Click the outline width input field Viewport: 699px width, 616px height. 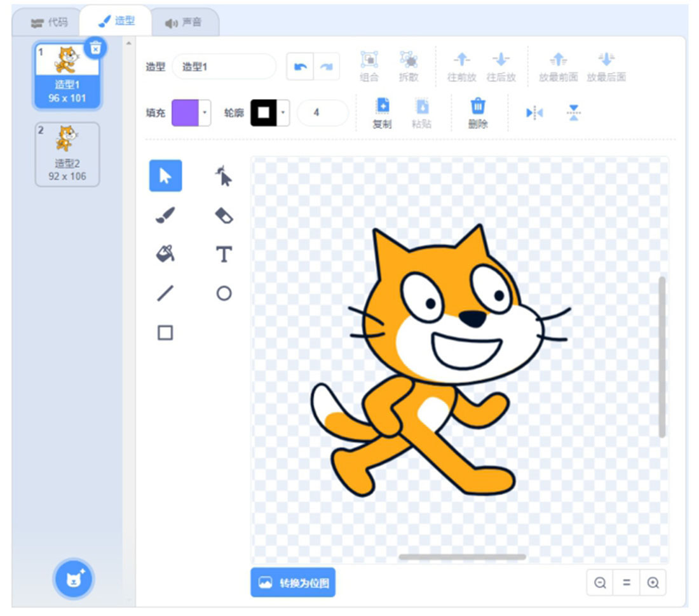pyautogui.click(x=322, y=112)
